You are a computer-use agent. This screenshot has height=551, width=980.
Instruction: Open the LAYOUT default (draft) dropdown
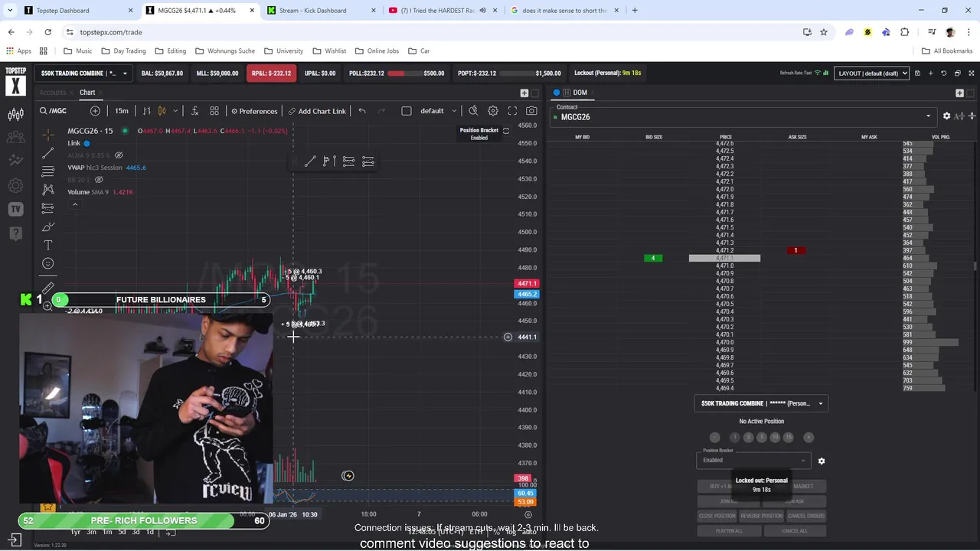pyautogui.click(x=871, y=73)
